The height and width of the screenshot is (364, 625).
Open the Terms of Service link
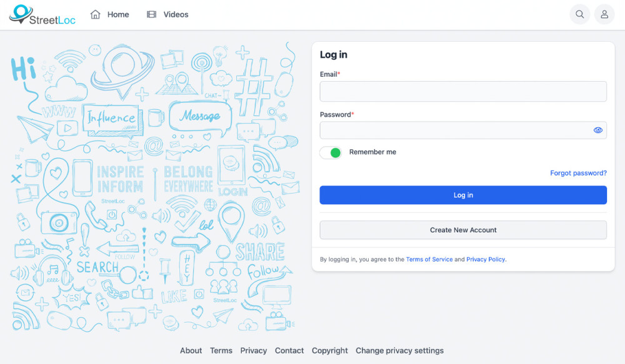(429, 259)
